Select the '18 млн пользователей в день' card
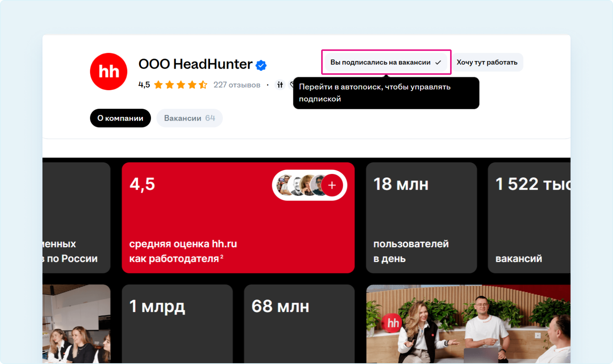 click(421, 218)
